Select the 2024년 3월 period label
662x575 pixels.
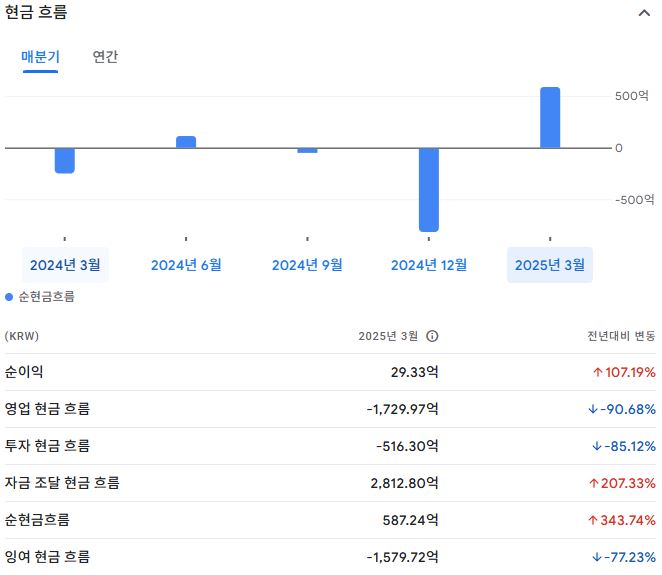65,265
